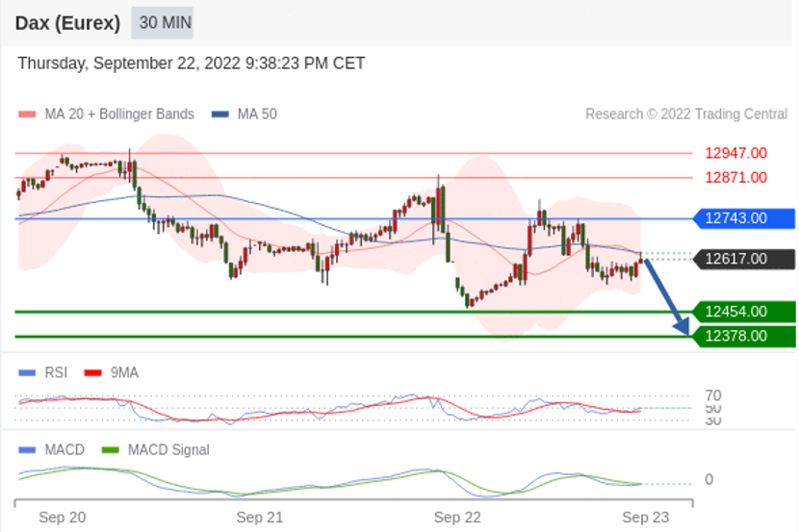Click the MA 20 + Bollinger Bands label

click(x=119, y=114)
